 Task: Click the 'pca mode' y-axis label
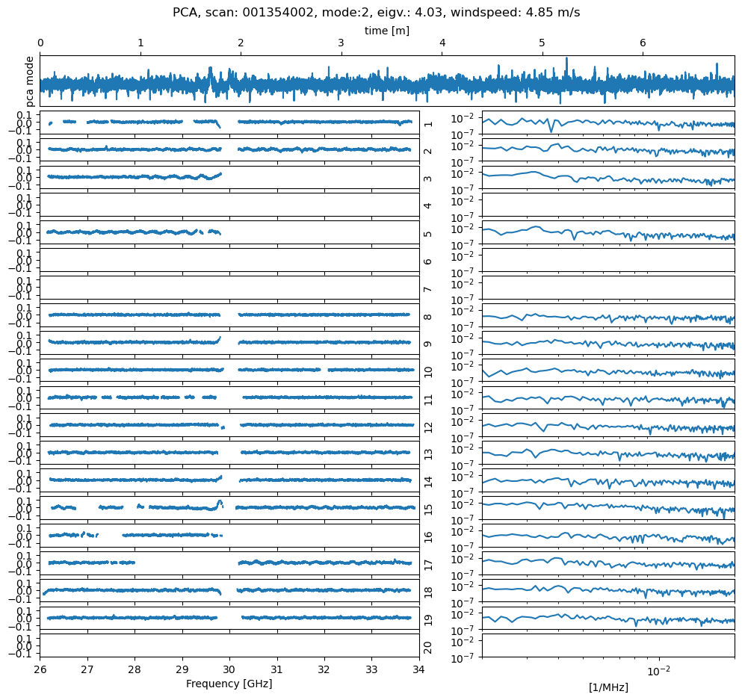tap(30, 81)
